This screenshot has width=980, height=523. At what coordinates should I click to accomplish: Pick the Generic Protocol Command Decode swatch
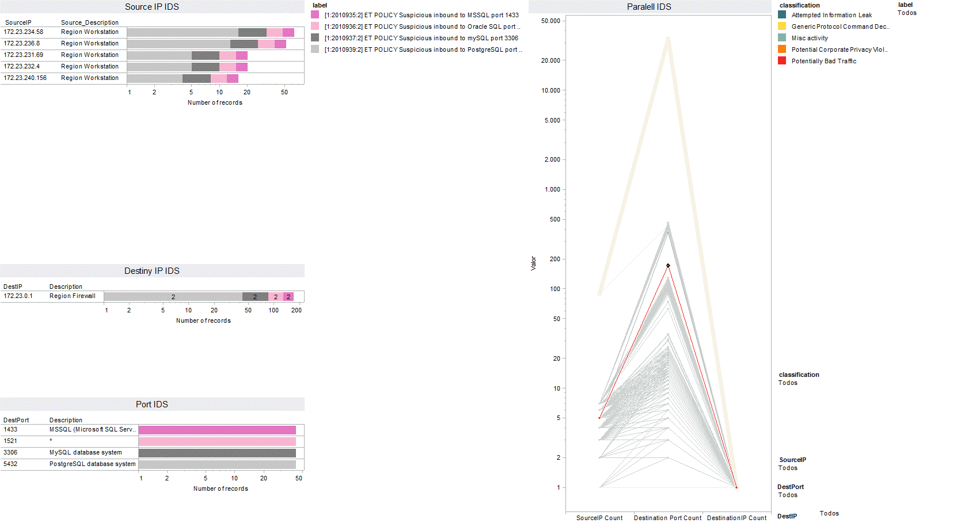(x=782, y=26)
